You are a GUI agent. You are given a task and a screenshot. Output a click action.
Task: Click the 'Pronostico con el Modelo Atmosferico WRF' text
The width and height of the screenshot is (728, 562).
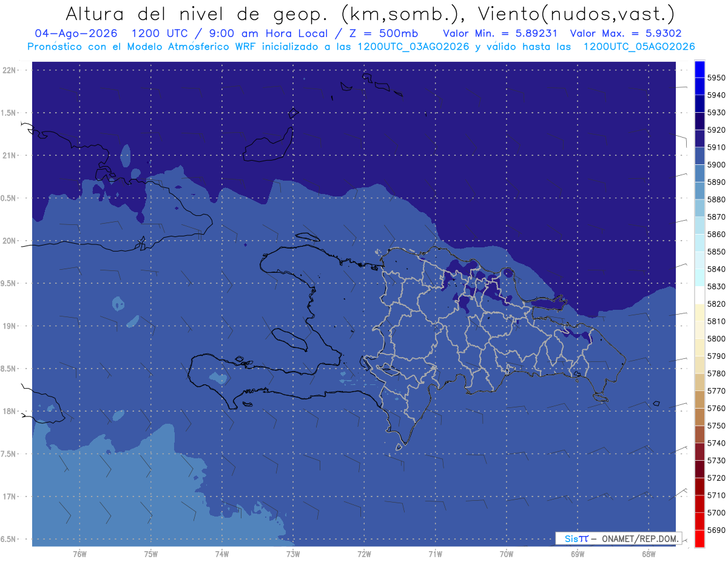click(x=142, y=47)
